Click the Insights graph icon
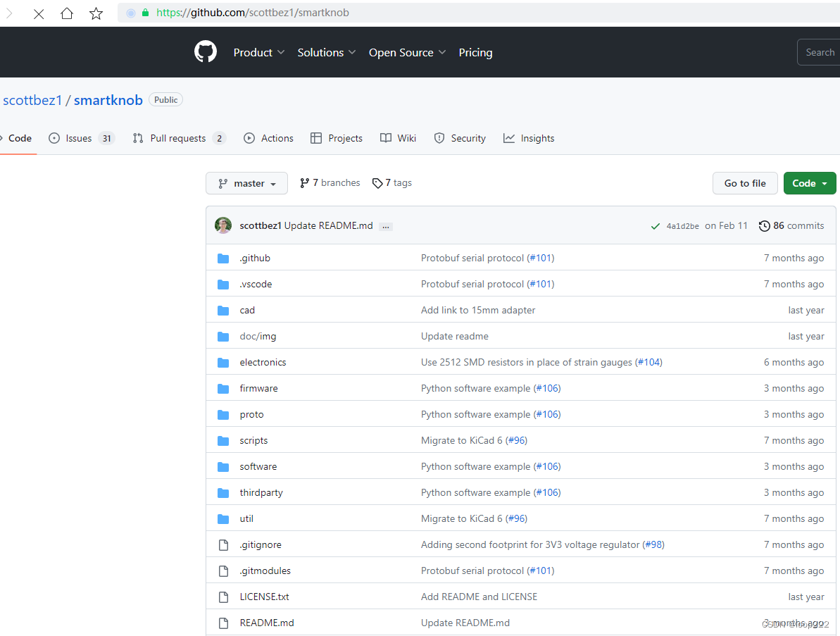The image size is (840, 636). (x=509, y=138)
